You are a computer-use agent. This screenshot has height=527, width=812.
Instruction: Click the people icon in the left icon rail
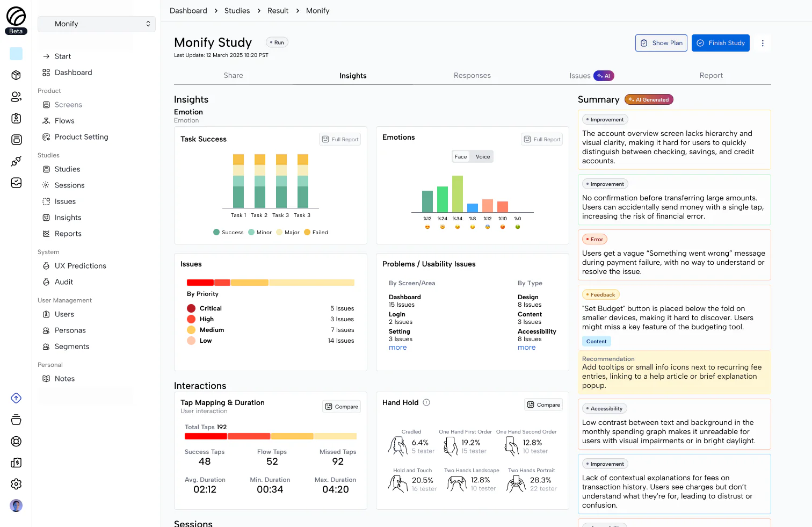16,97
